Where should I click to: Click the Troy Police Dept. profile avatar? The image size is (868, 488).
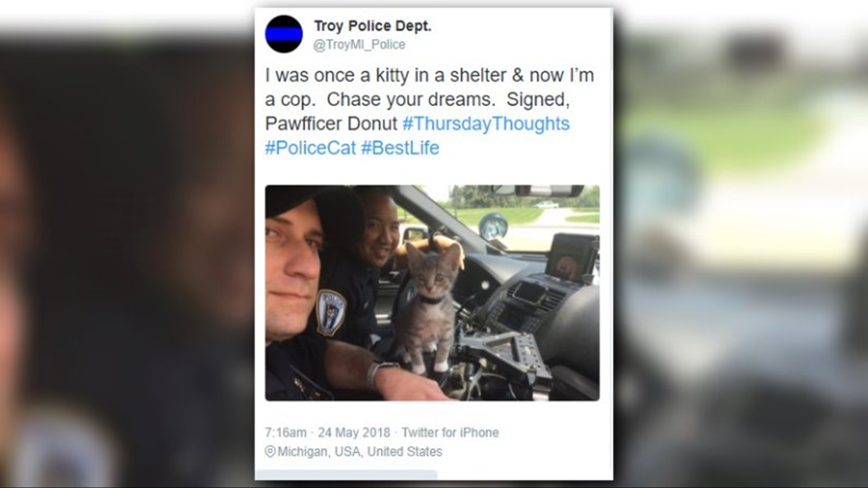point(284,34)
